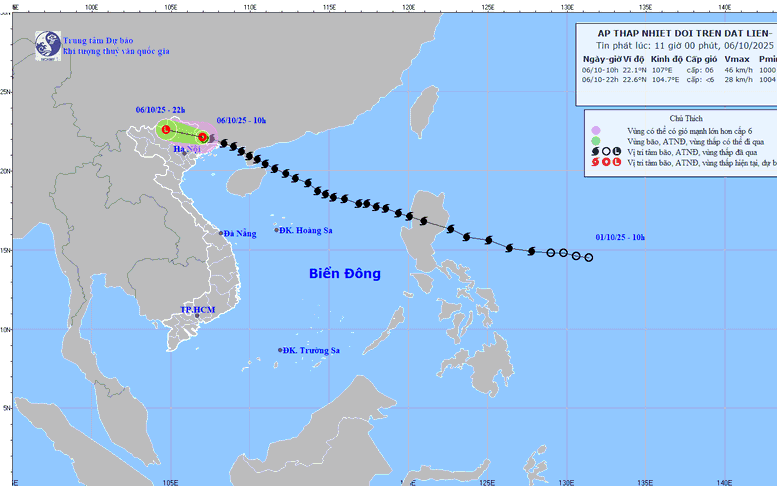Click the red current depression position marker
Viewport: 777px width, 486px height.
pos(203,137)
